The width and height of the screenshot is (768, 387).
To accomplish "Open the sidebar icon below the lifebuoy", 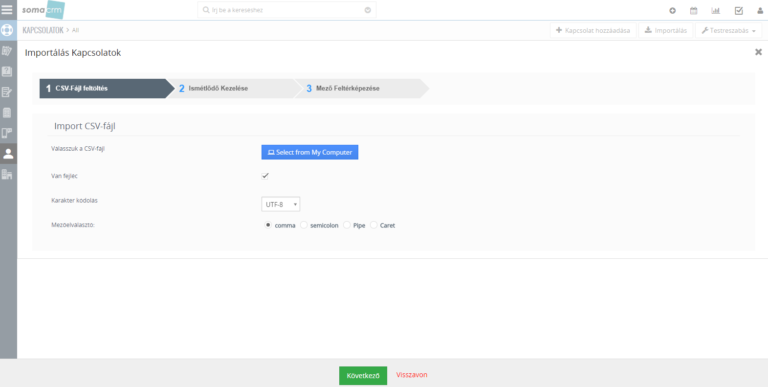I will (x=7, y=51).
